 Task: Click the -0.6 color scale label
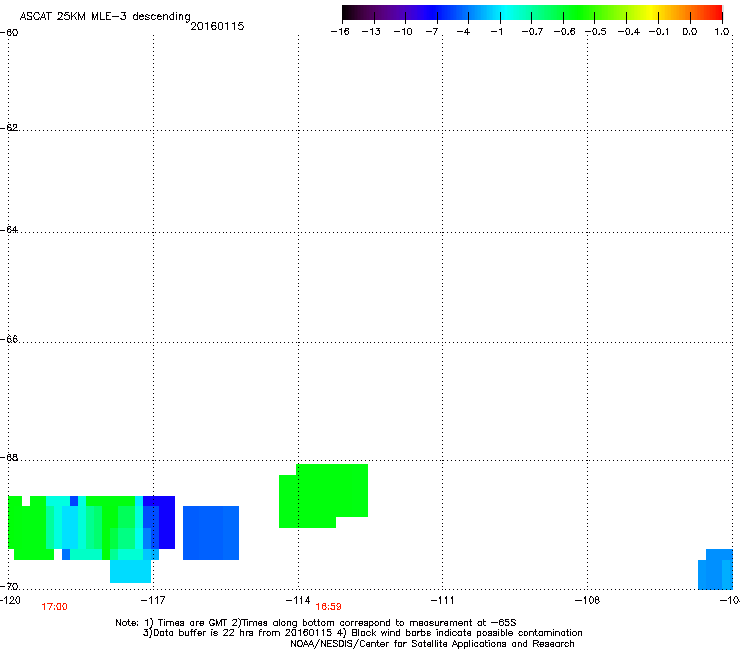click(564, 32)
